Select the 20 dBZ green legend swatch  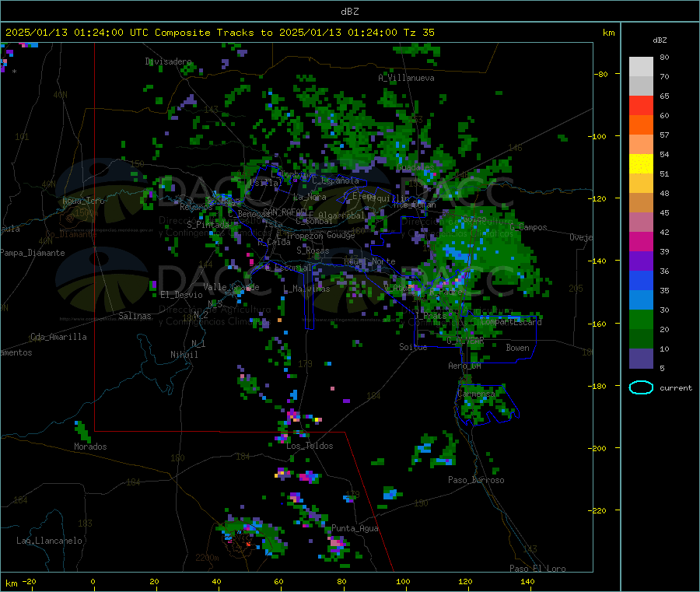pyautogui.click(x=641, y=319)
